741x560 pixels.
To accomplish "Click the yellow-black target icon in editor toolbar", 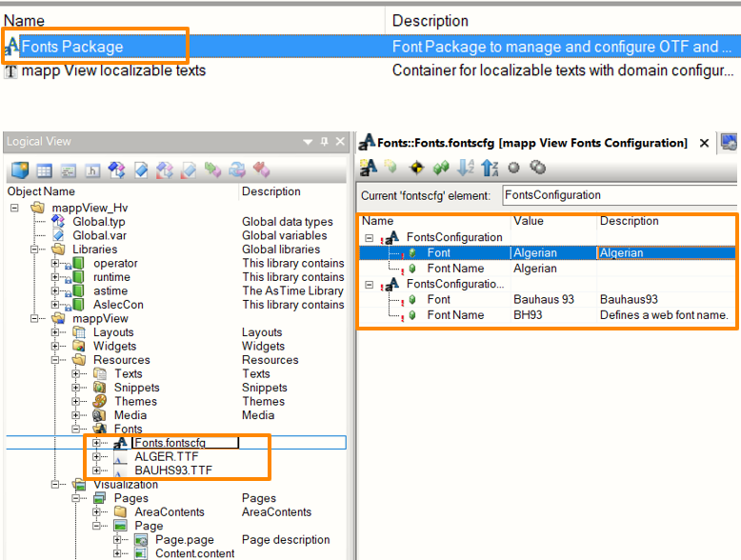I will [416, 168].
